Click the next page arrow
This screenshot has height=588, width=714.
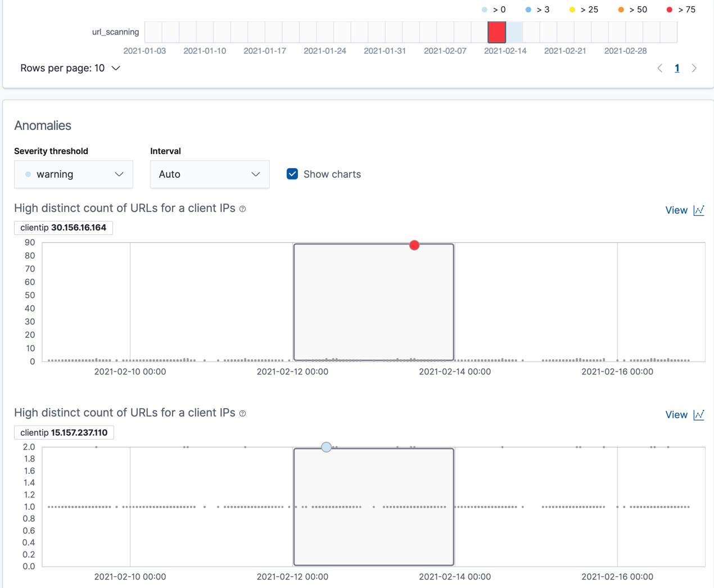tap(694, 68)
